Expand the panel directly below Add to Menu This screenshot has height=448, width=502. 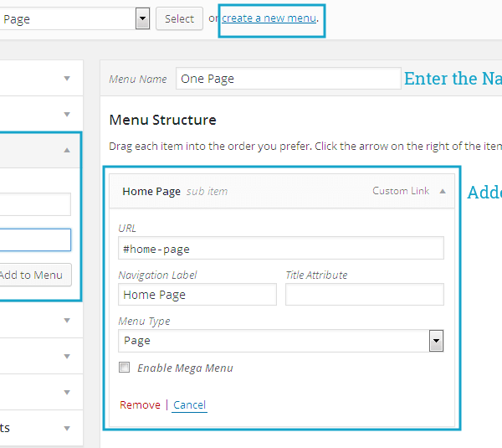pos(67,319)
